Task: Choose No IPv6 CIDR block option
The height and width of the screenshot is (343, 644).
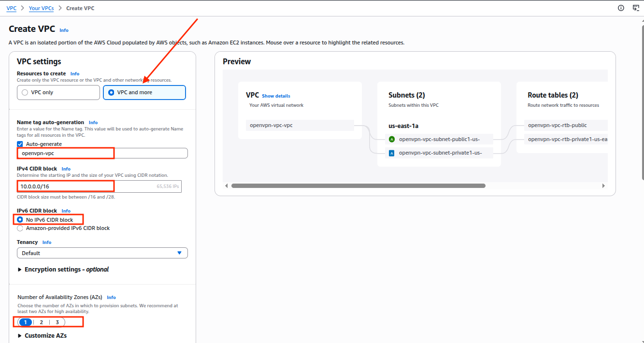Action: point(20,220)
